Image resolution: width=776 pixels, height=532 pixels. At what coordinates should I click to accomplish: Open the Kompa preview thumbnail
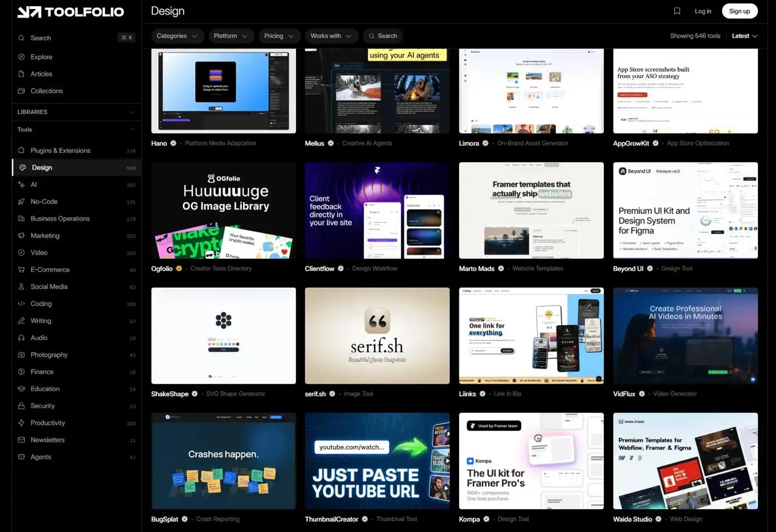531,461
